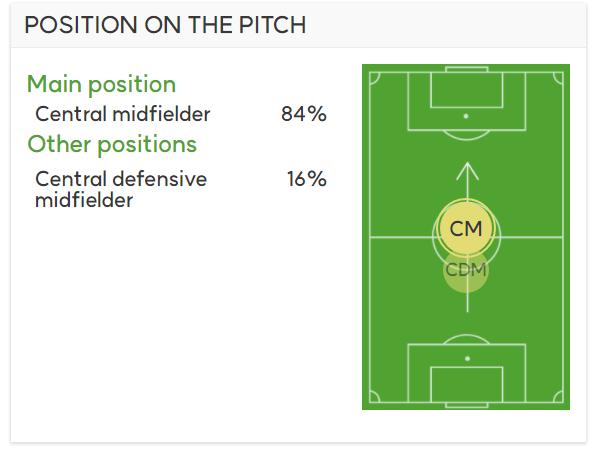Click the CDM position marker
Screen dimensions: 596x450
tap(466, 270)
